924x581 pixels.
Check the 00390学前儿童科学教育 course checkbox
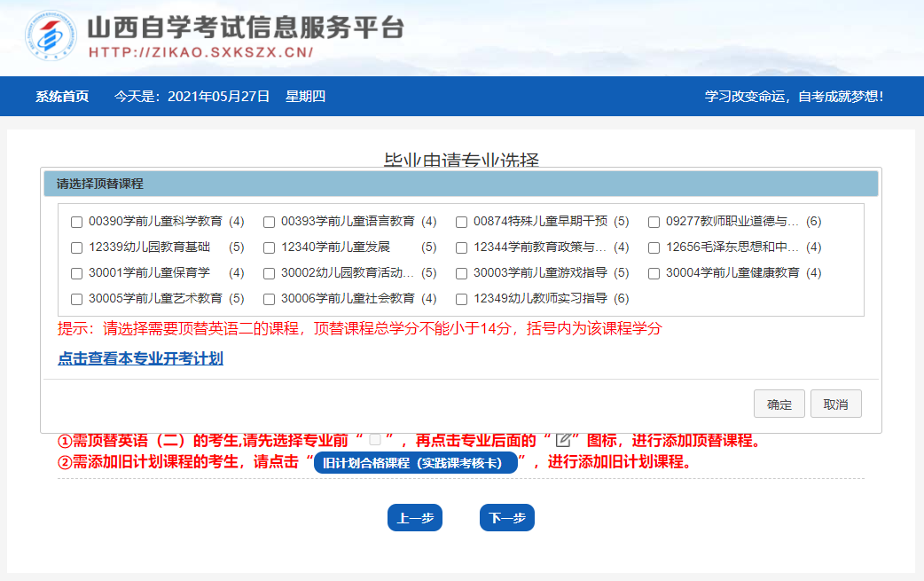76,222
